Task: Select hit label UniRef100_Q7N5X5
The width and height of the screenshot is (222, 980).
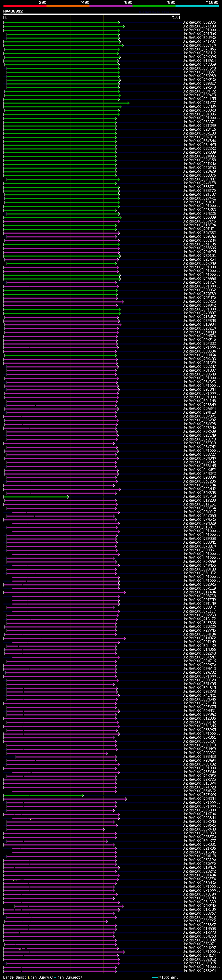Action: (x=199, y=519)
